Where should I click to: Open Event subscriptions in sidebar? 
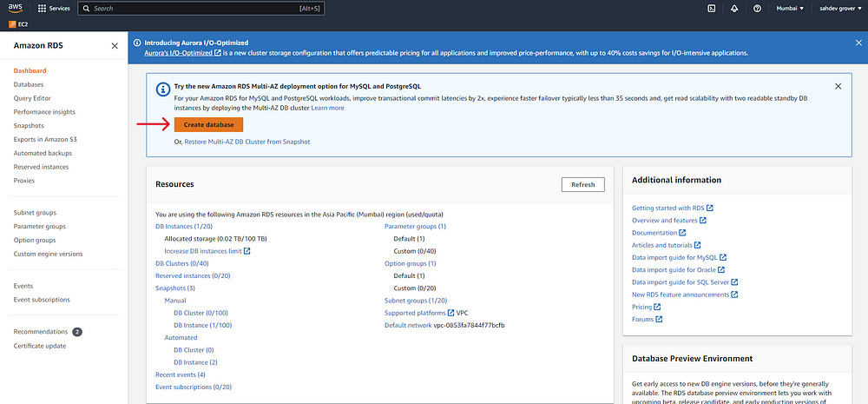42,300
